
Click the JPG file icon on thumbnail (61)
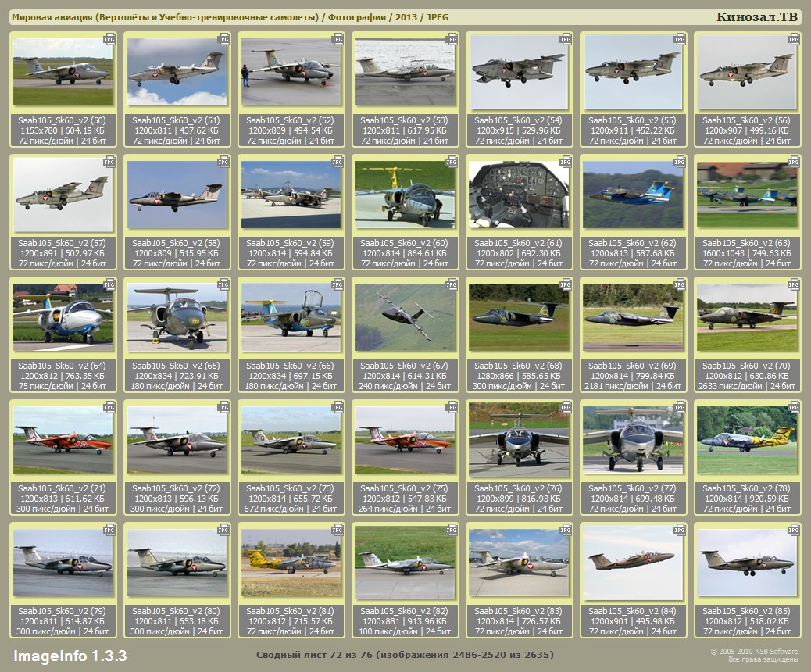click(x=566, y=161)
